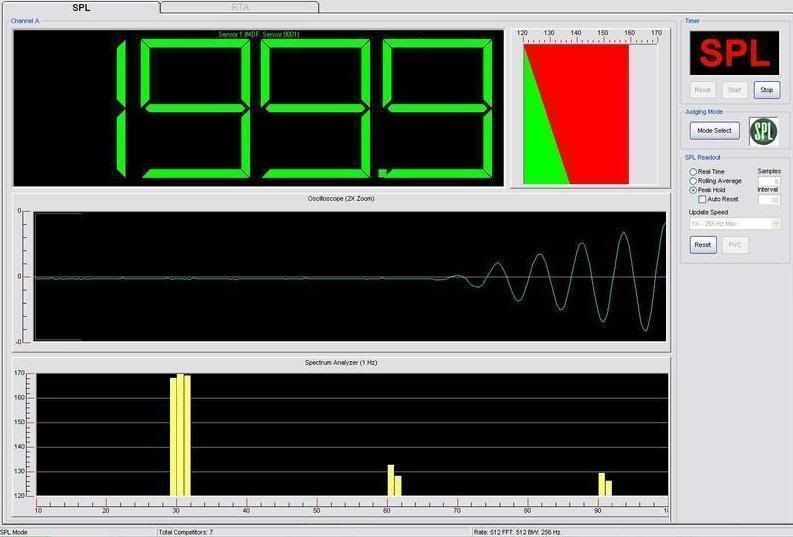Viewport: 793px width, 537px height.
Task: Open the Update Speed dropdown
Action: click(x=735, y=223)
